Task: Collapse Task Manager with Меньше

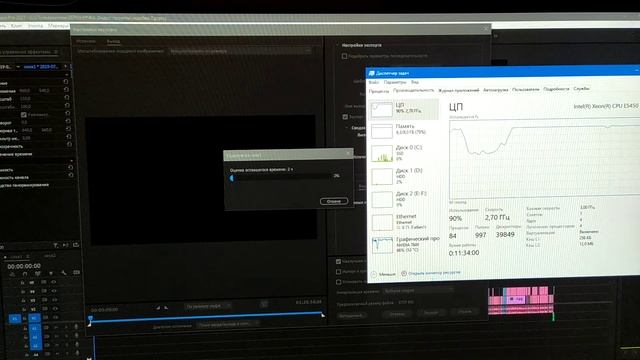Action: 383,274
